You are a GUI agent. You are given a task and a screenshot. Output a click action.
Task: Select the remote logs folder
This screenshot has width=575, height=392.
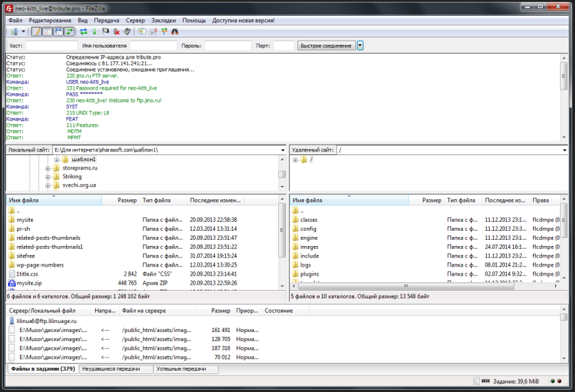point(306,265)
